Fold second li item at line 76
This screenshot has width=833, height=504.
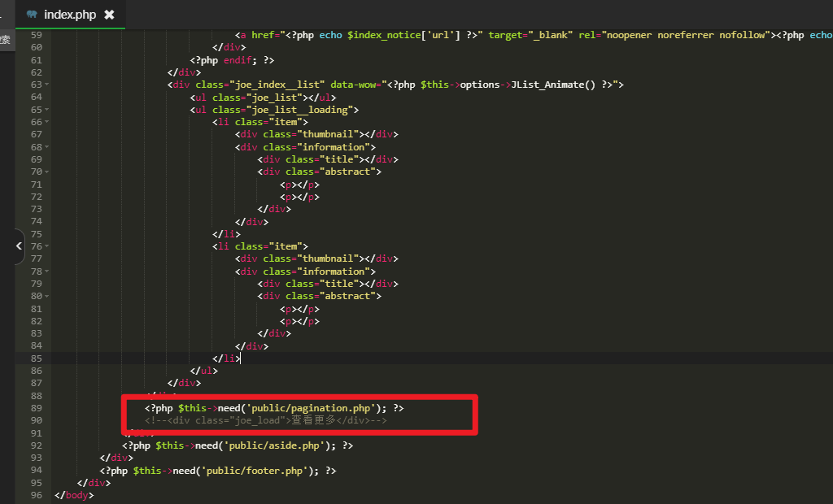[47, 246]
